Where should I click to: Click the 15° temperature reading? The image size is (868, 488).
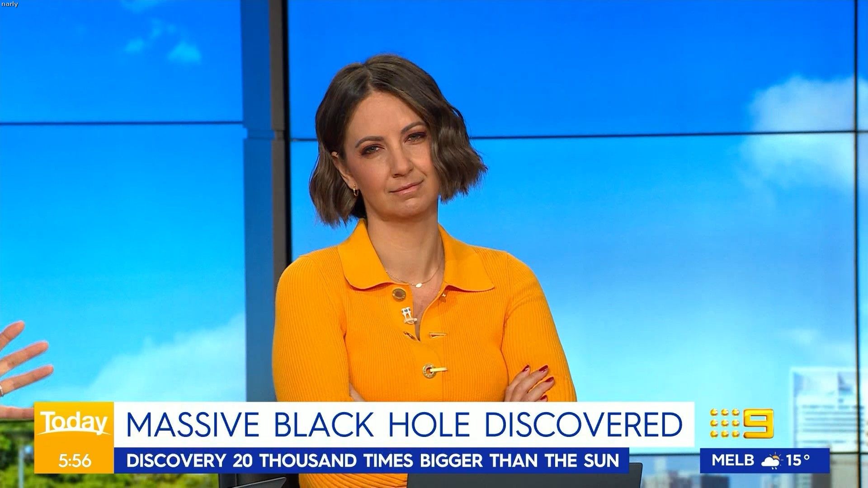(x=798, y=460)
